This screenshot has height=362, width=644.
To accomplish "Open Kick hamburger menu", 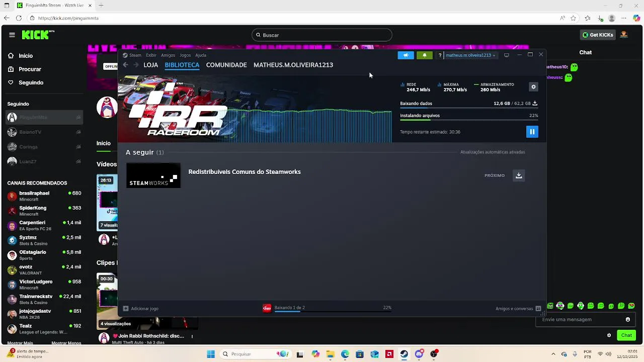I will click(12, 35).
